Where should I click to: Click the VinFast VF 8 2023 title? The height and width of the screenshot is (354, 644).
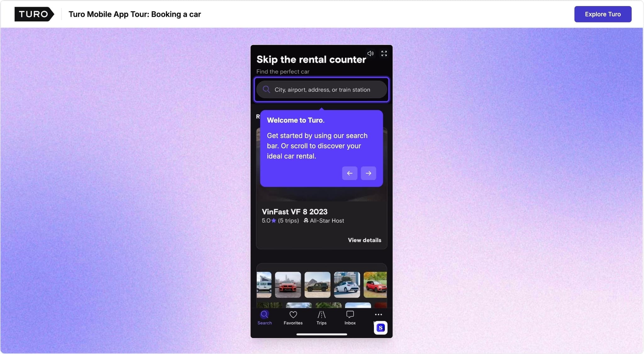(x=295, y=212)
